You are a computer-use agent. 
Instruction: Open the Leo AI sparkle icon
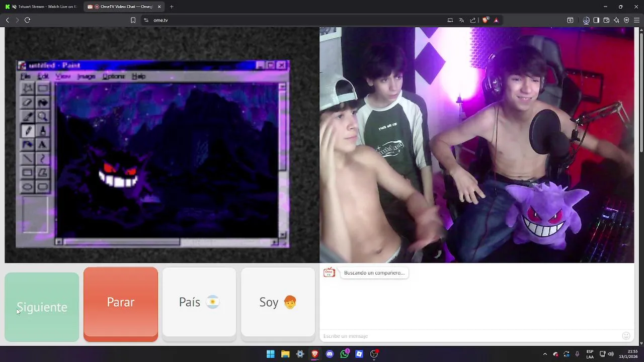(616, 20)
